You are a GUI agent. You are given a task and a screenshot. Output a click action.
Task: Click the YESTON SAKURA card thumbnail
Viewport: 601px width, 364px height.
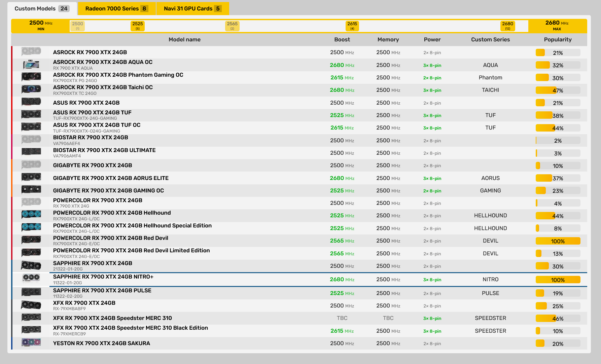(31, 343)
